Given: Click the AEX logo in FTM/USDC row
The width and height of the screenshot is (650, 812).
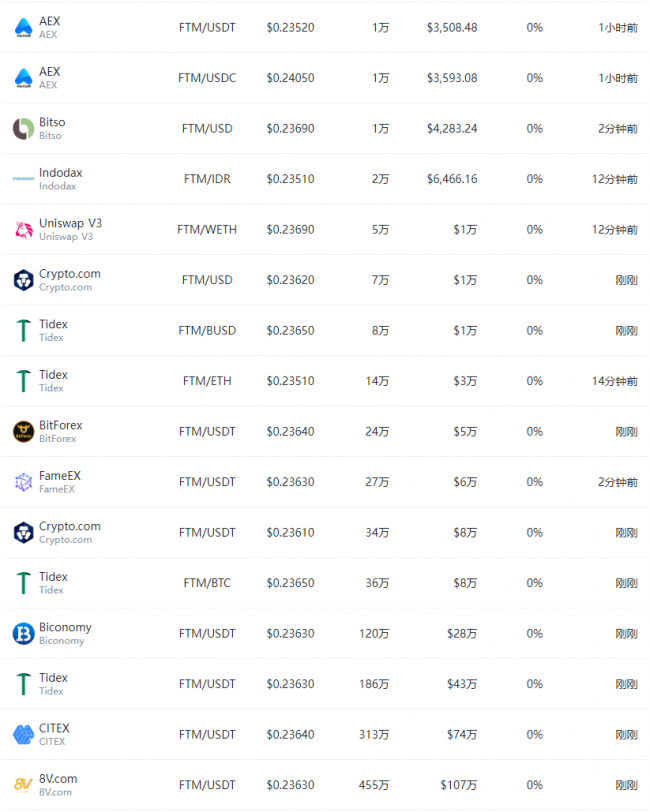Looking at the screenshot, I should 23,78.
